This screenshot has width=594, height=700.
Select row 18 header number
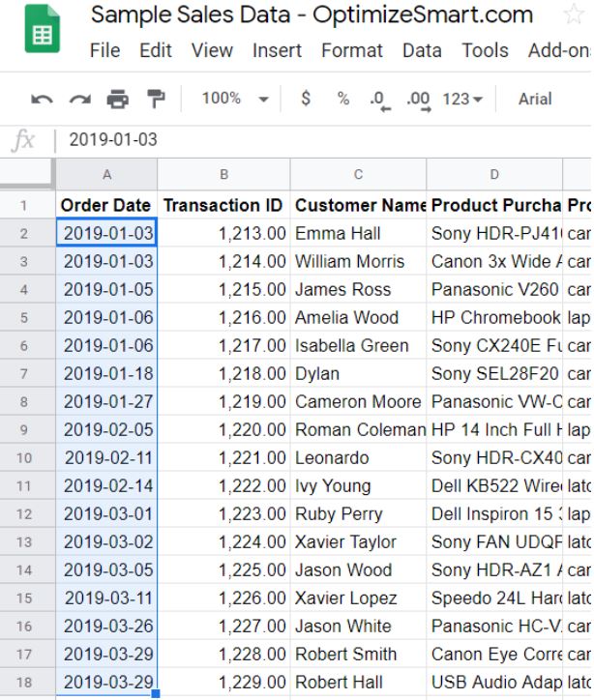pos(28,683)
